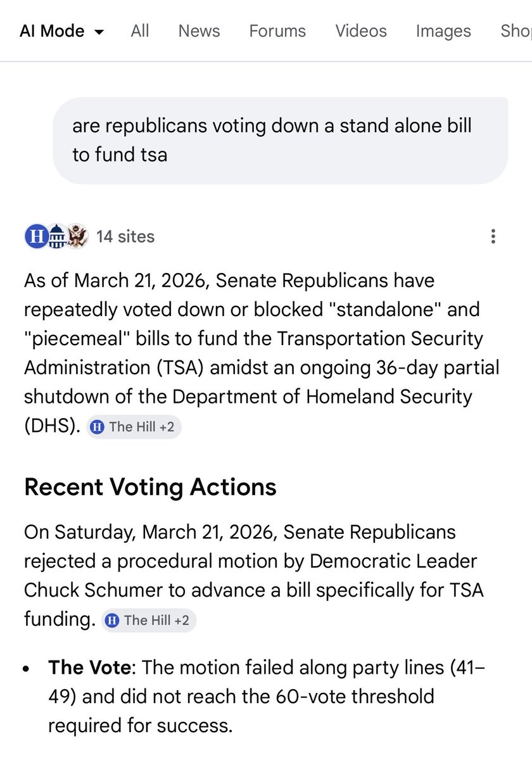Click the Capitol building source icon
532x760 pixels.
[56, 236]
